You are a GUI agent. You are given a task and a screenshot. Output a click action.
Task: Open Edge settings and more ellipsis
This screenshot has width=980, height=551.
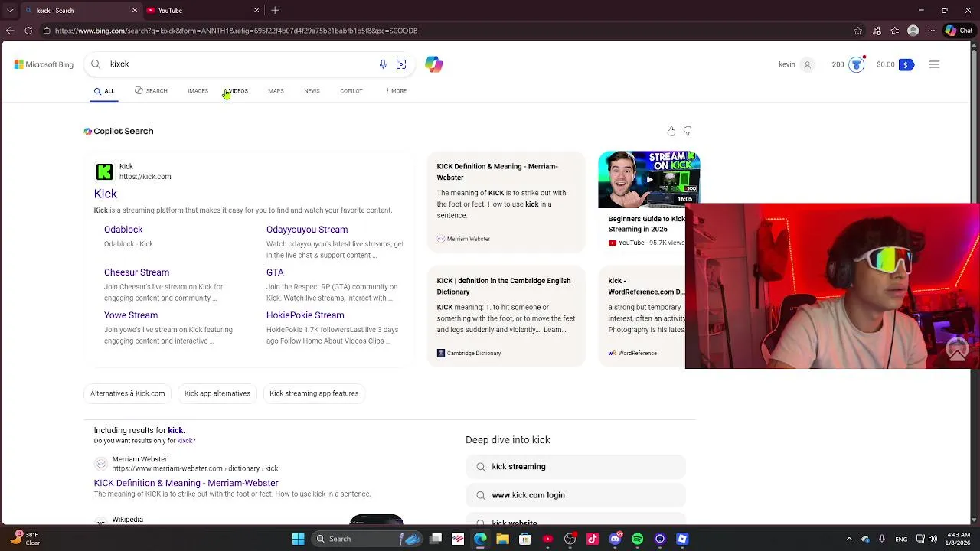click(931, 31)
